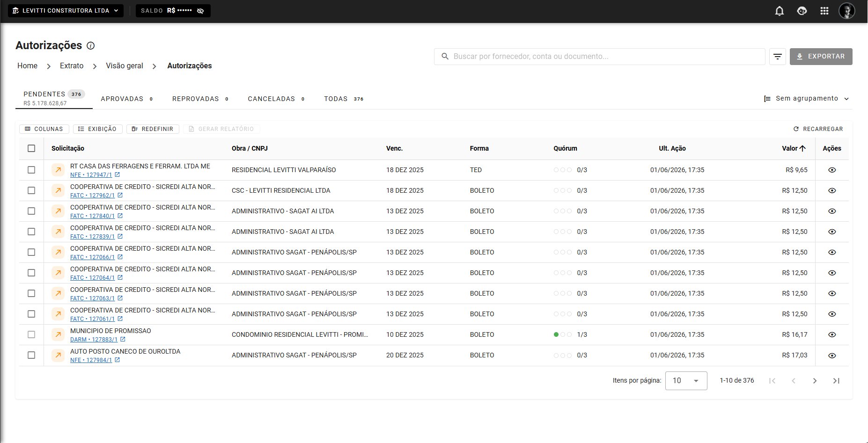The width and height of the screenshot is (868, 443).
Task: Go to the last page arrow icon
Action: point(836,381)
